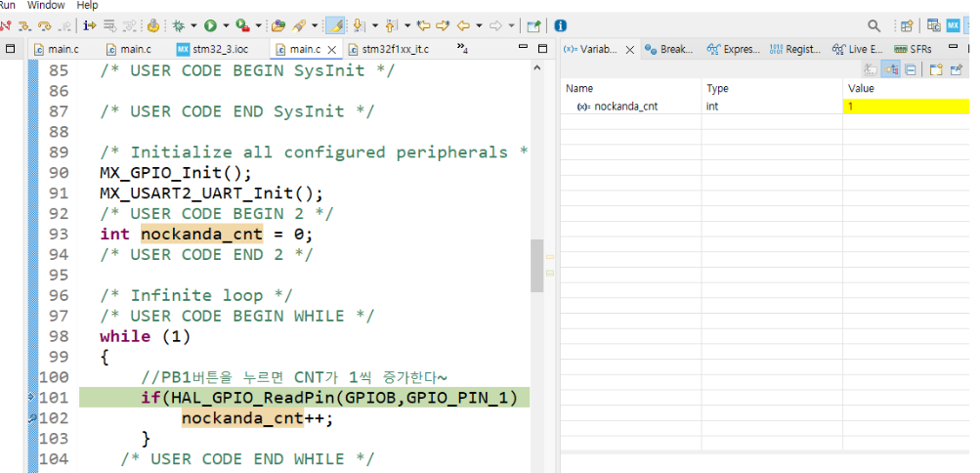Viewport: 980px width, 473px height.
Task: Open the Search toolbar dropdown arrow
Action: (x=315, y=25)
